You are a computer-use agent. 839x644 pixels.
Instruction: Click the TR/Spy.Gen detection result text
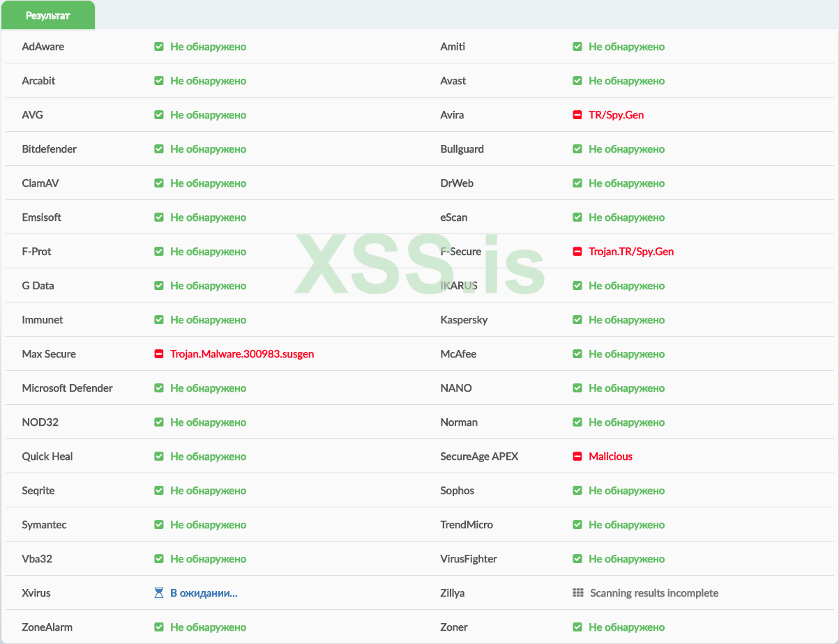(x=616, y=115)
